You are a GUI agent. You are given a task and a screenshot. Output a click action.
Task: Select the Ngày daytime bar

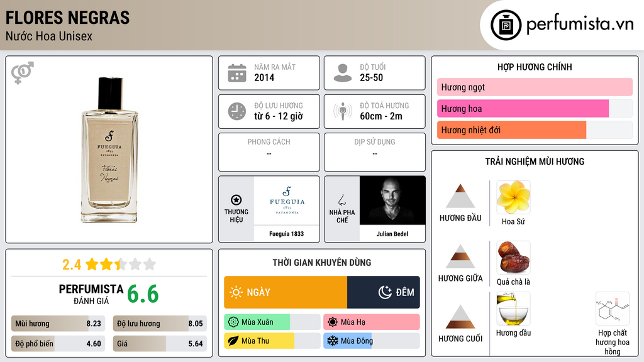286,292
